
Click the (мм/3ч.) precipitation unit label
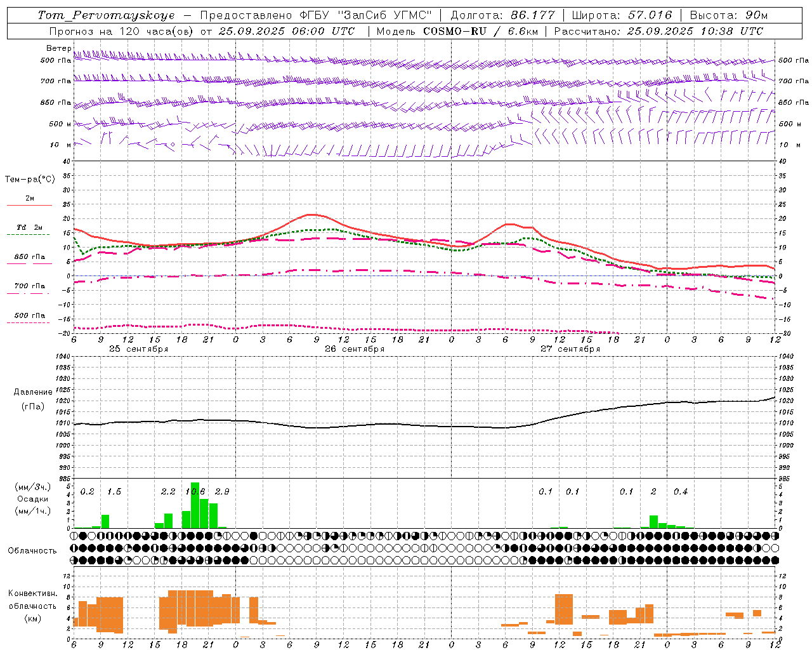click(32, 487)
